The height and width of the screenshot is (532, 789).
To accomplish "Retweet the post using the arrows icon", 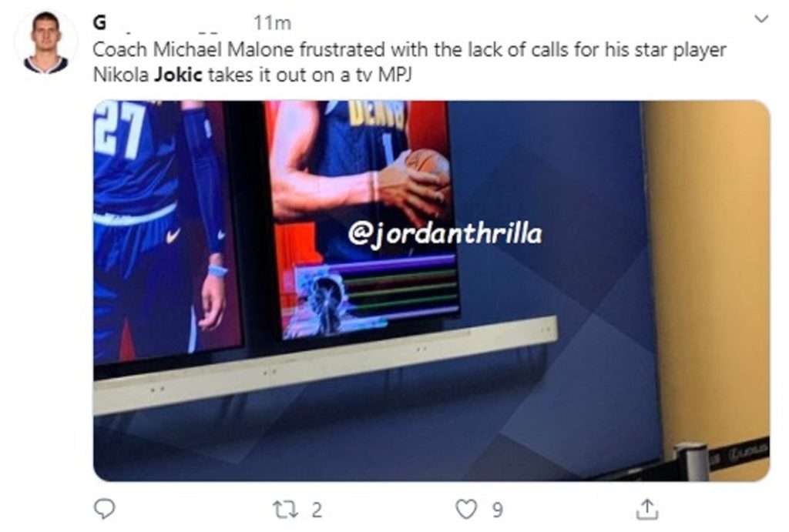I will point(285,510).
